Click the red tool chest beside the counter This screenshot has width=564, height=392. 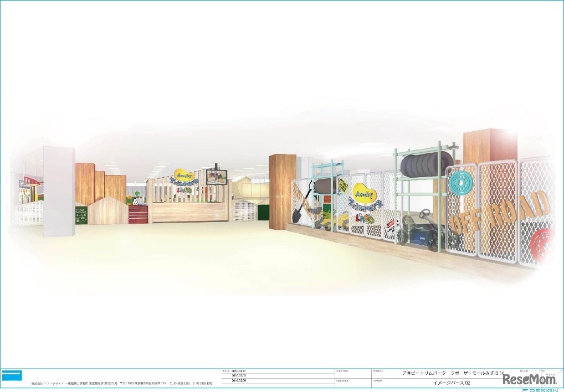point(138,214)
